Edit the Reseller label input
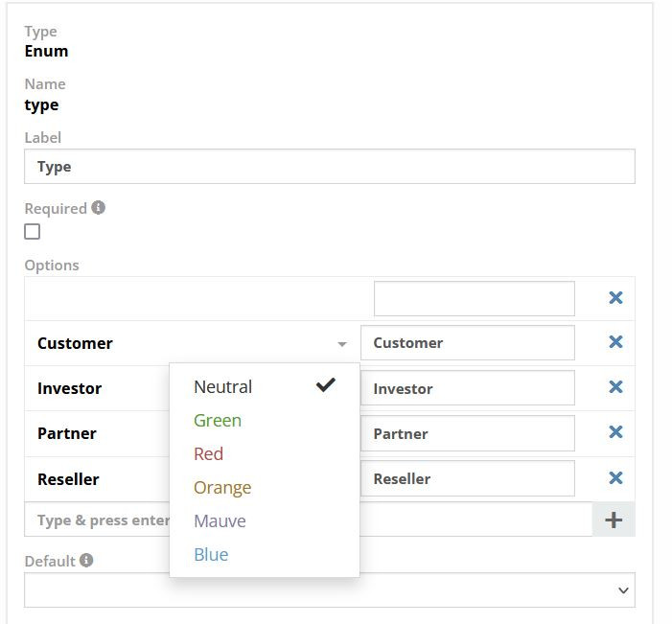The image size is (672, 624). click(467, 479)
